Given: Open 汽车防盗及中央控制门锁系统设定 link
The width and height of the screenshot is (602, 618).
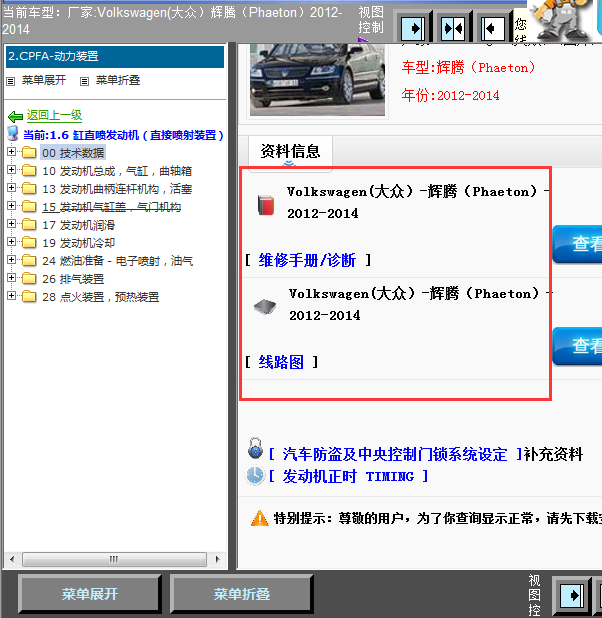Looking at the screenshot, I should coord(395,454).
